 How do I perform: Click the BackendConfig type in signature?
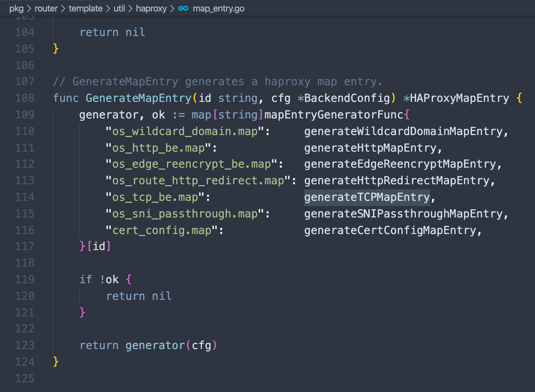coord(347,98)
